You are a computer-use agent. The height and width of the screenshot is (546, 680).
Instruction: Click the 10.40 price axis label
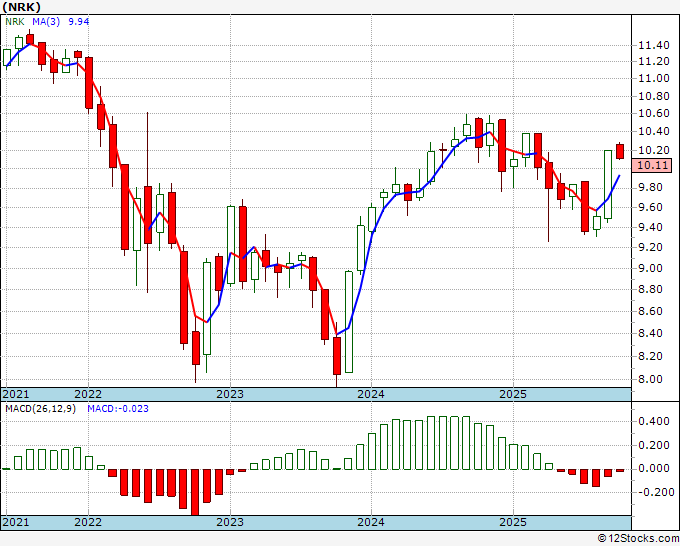tap(654, 131)
